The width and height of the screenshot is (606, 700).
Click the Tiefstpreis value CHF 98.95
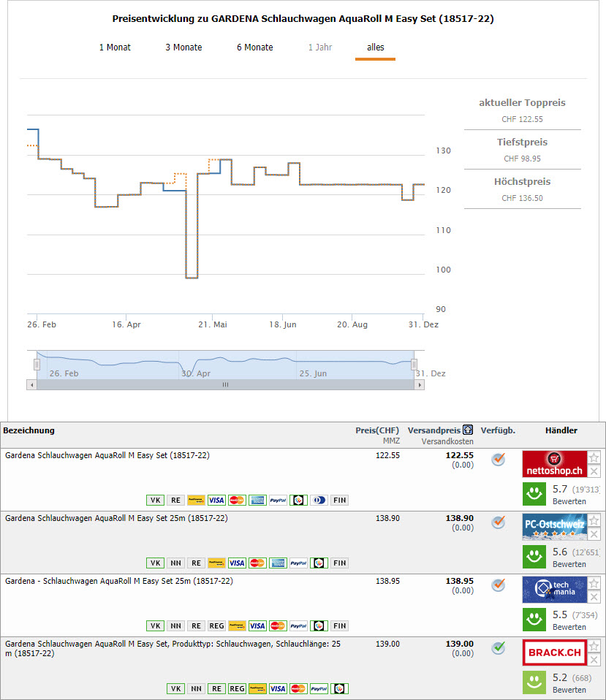(522, 159)
